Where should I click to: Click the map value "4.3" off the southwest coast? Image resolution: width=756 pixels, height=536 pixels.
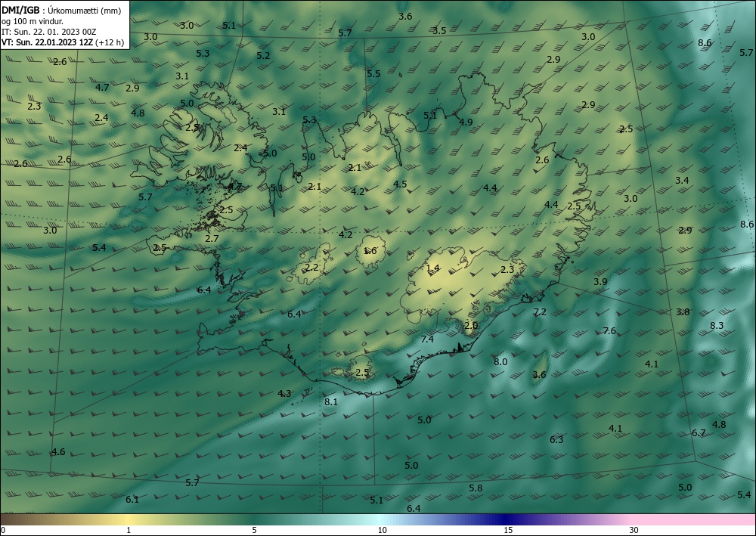coord(284,393)
